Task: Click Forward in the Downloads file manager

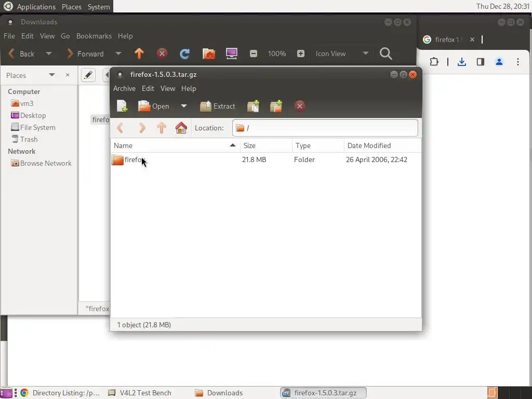Action: (x=86, y=54)
